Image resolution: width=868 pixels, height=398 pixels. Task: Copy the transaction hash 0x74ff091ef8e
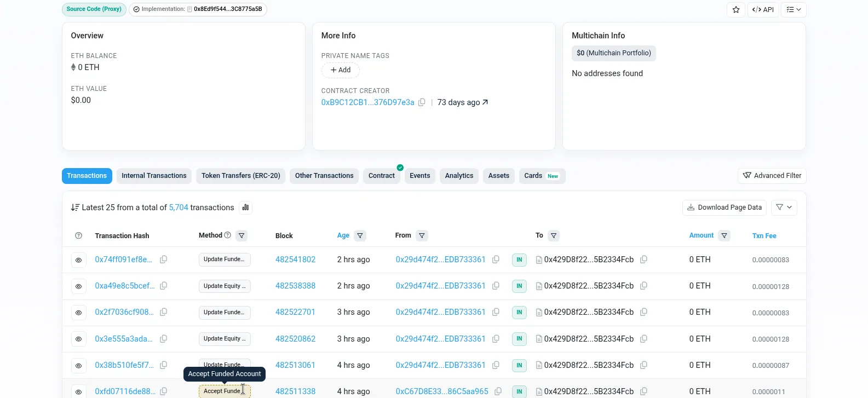(163, 259)
